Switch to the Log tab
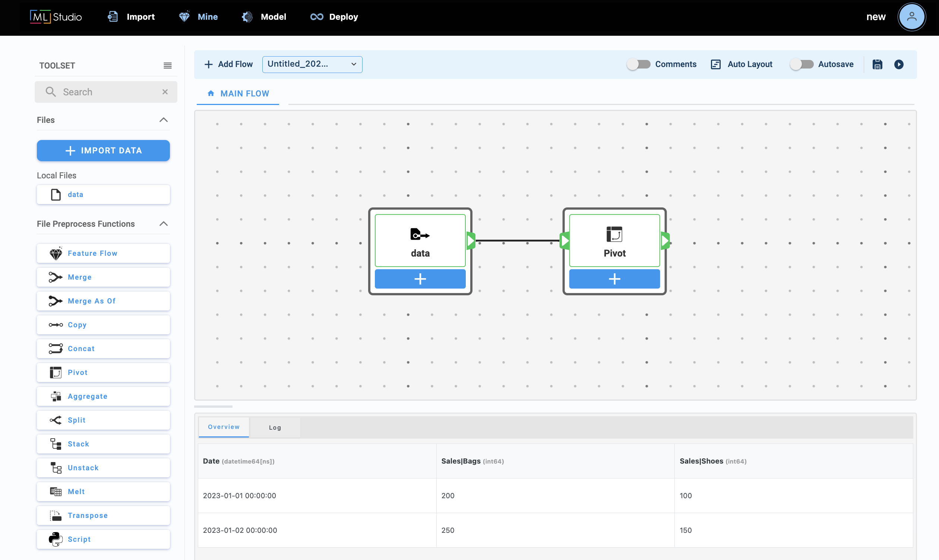939x560 pixels. tap(275, 427)
